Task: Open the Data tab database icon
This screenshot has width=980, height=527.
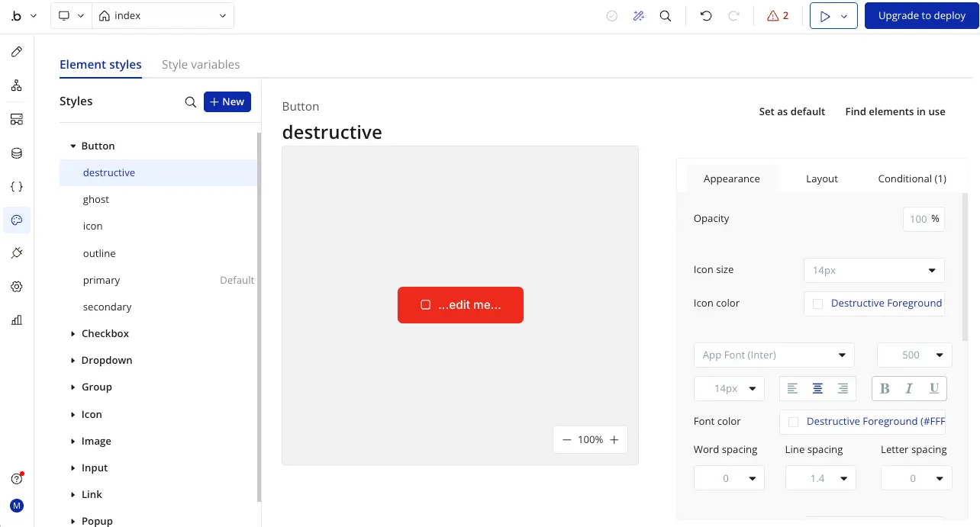Action: 17,153
